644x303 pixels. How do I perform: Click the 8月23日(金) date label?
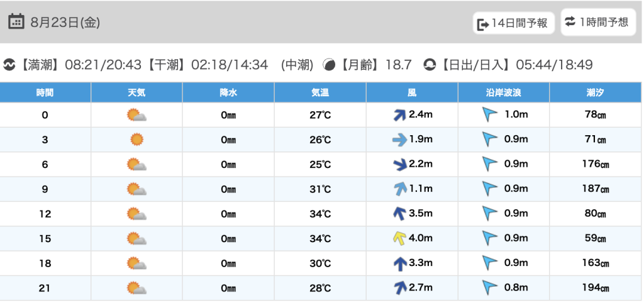pyautogui.click(x=65, y=23)
